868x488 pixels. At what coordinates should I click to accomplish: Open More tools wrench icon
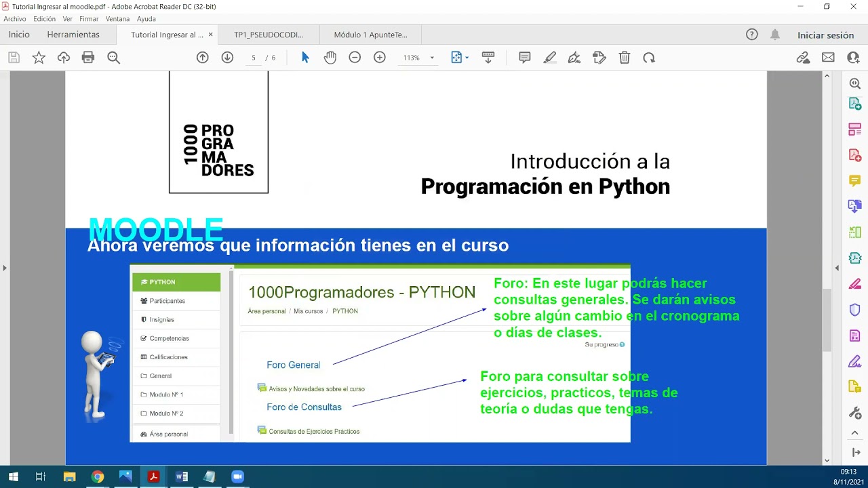(x=855, y=413)
